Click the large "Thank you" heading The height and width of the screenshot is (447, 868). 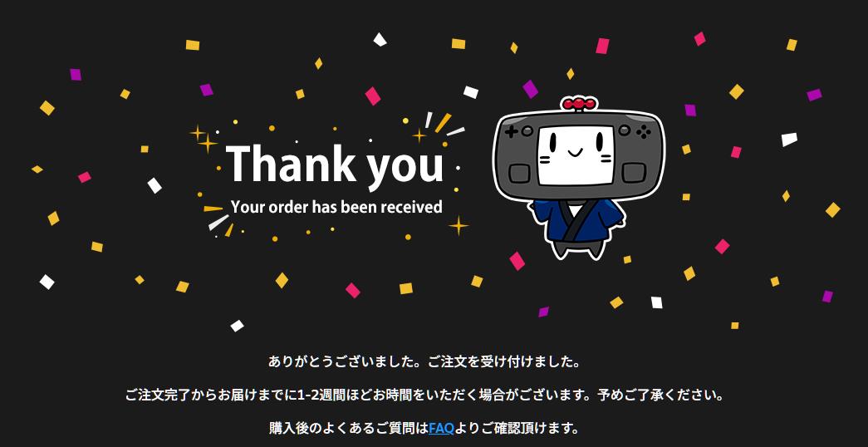tap(335, 164)
